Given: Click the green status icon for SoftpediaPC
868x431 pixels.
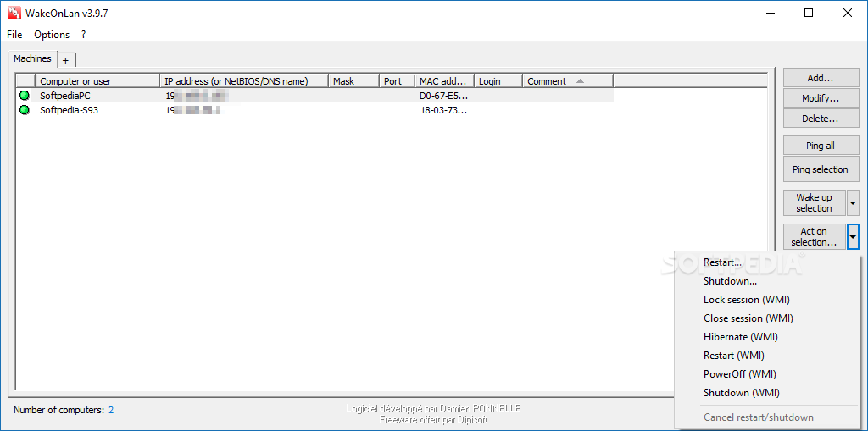Looking at the screenshot, I should tap(25, 96).
